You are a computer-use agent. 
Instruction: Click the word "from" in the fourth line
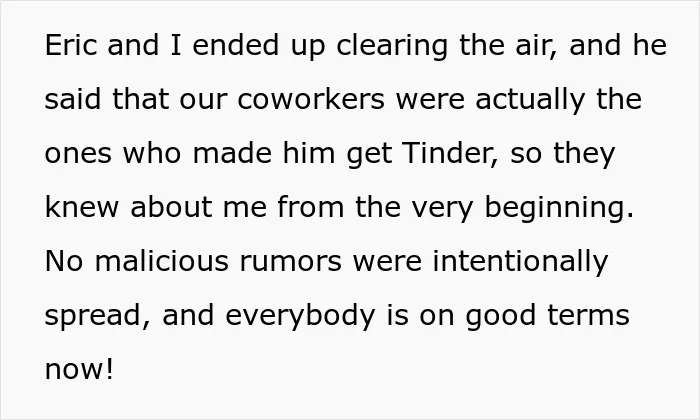311,207
